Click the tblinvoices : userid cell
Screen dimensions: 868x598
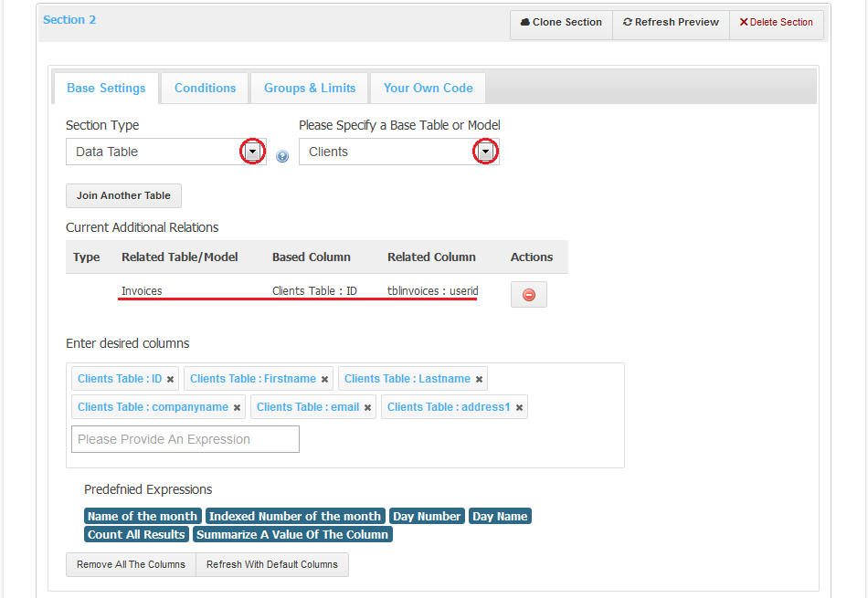tap(432, 291)
